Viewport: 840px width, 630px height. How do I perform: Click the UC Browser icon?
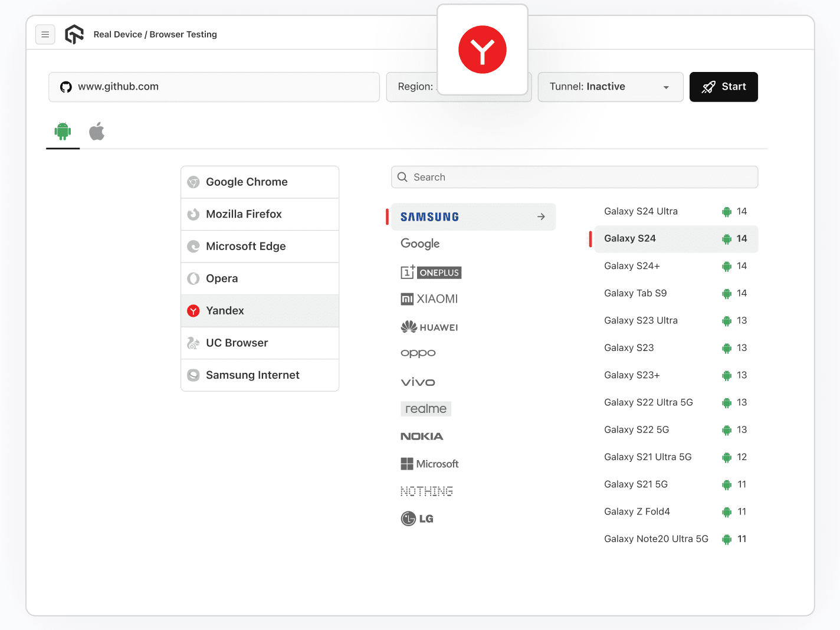click(193, 343)
